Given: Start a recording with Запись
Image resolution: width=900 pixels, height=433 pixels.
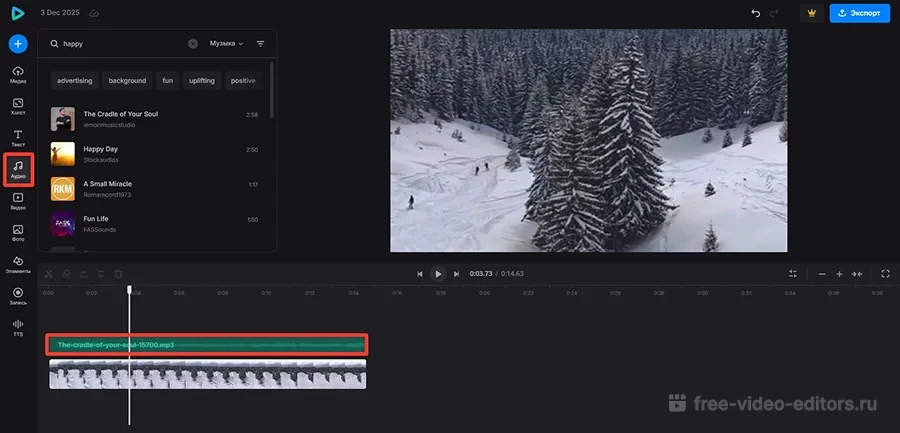Looking at the screenshot, I should point(18,295).
